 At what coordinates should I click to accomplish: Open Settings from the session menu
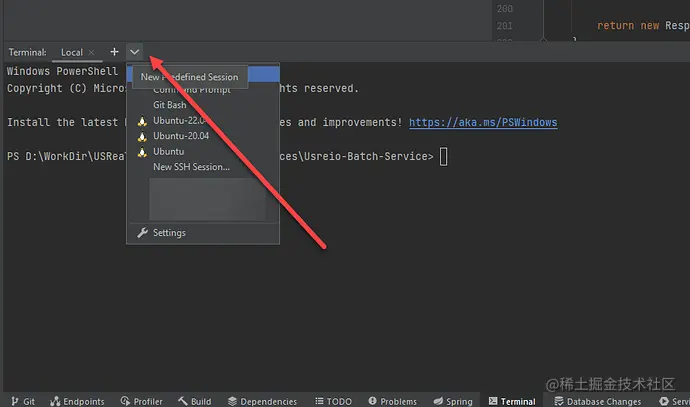tap(203, 233)
